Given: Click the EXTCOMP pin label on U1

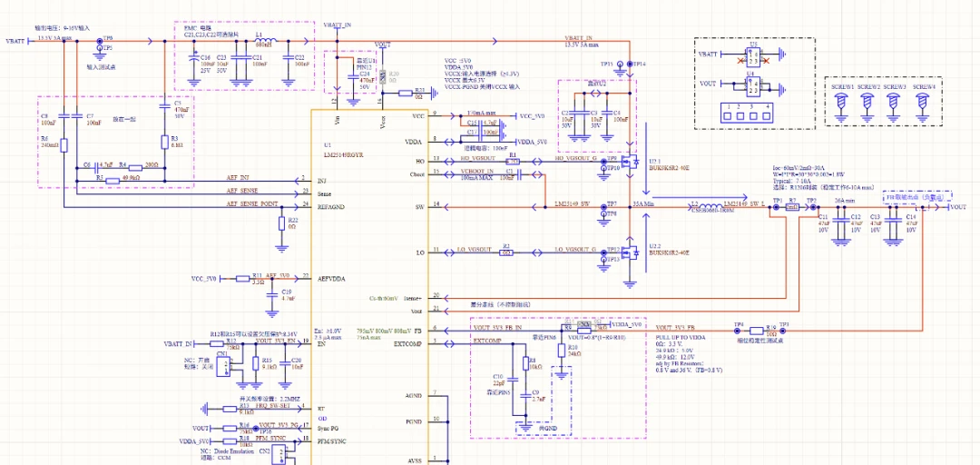Looking at the screenshot, I should click(407, 342).
